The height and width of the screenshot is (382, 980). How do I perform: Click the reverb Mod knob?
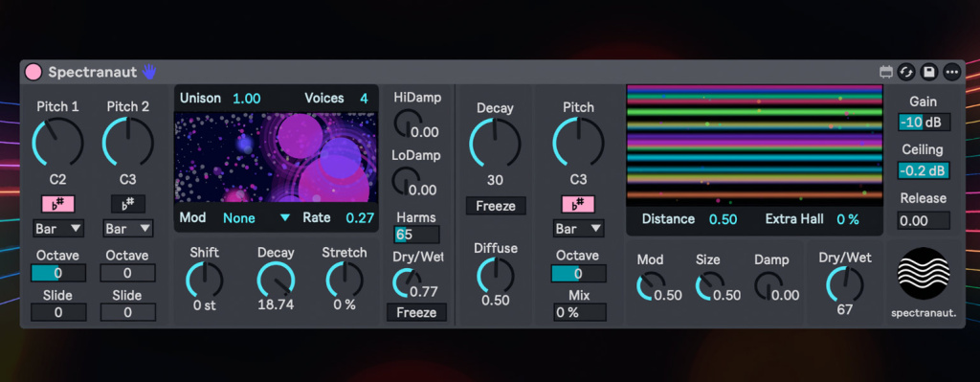[651, 286]
